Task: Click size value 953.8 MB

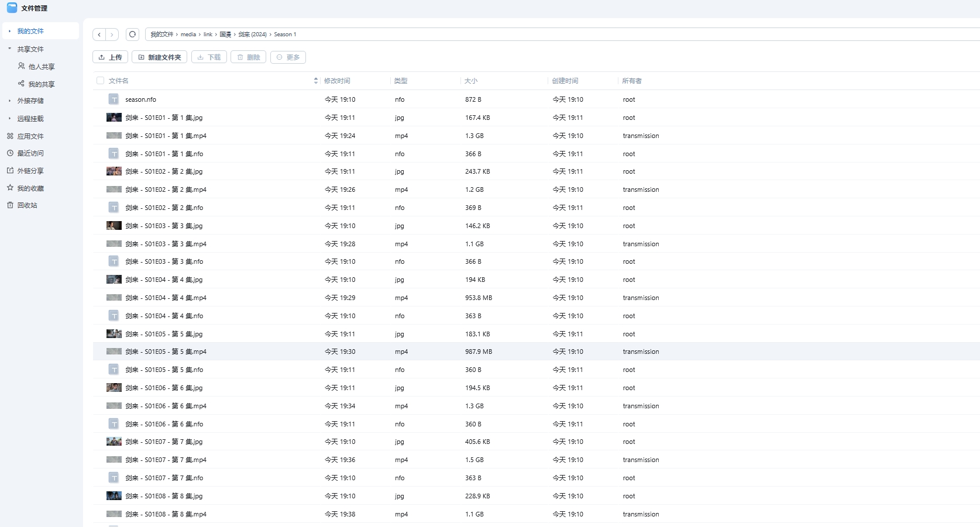Action: click(x=479, y=298)
